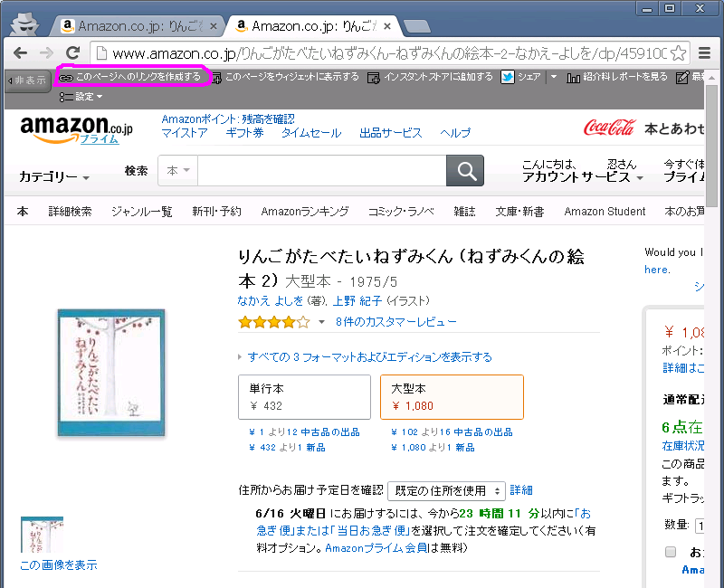
Task: Close the active Amazon.co.jp tab
Action: pos(387,26)
